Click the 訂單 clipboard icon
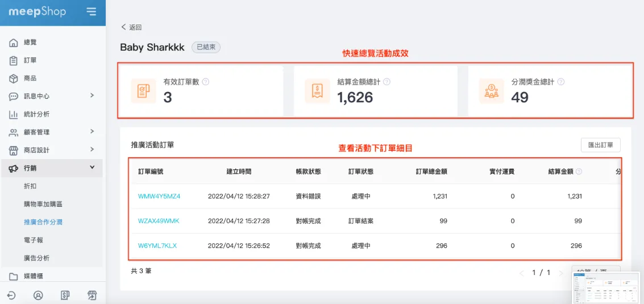This screenshot has width=644, height=304. [x=14, y=60]
